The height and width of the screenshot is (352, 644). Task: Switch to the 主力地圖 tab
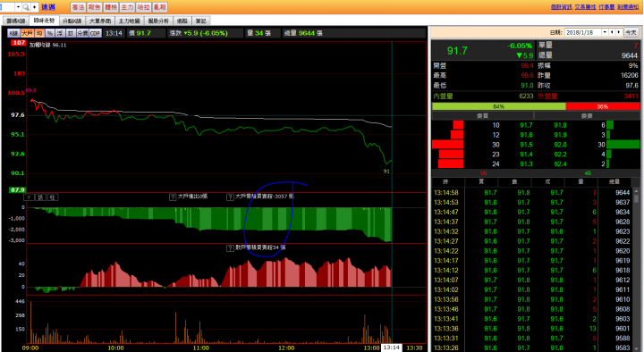130,21
